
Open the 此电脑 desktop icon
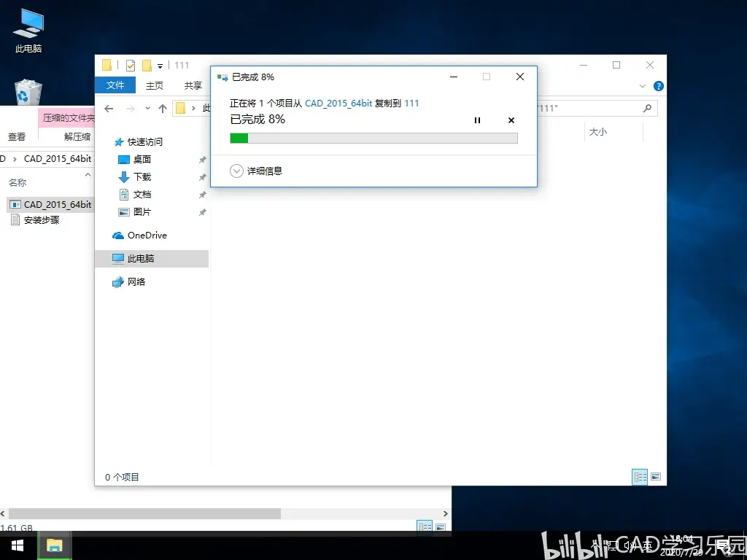[28, 31]
